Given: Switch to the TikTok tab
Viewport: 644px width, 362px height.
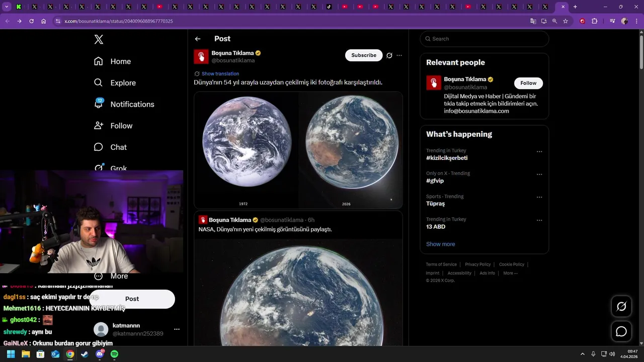Looking at the screenshot, I should click(329, 7).
